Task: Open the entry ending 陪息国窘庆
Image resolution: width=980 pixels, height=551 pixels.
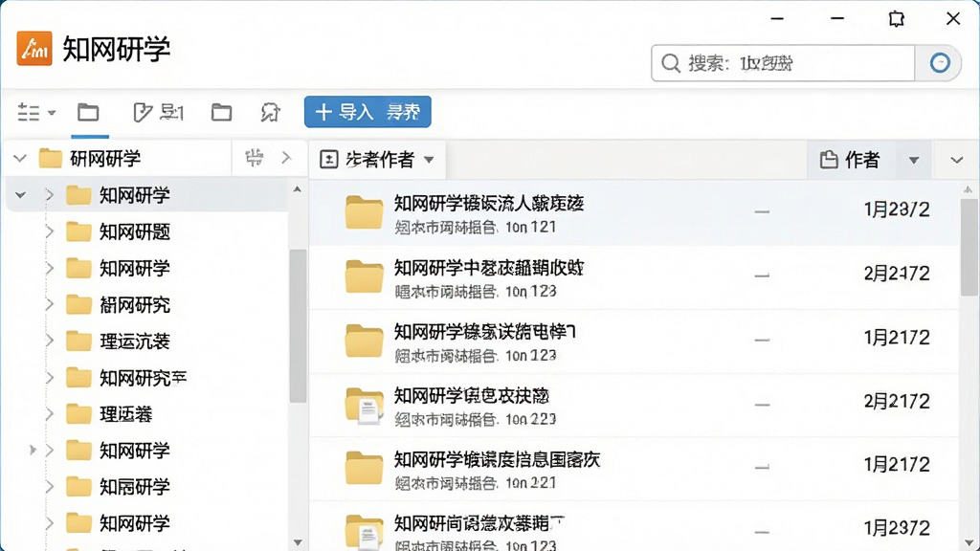Action: point(497,460)
